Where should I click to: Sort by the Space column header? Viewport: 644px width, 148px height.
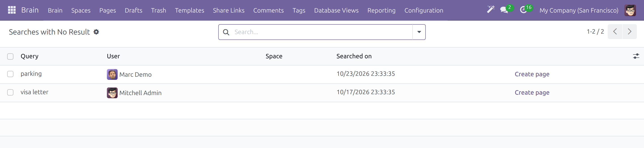click(274, 56)
